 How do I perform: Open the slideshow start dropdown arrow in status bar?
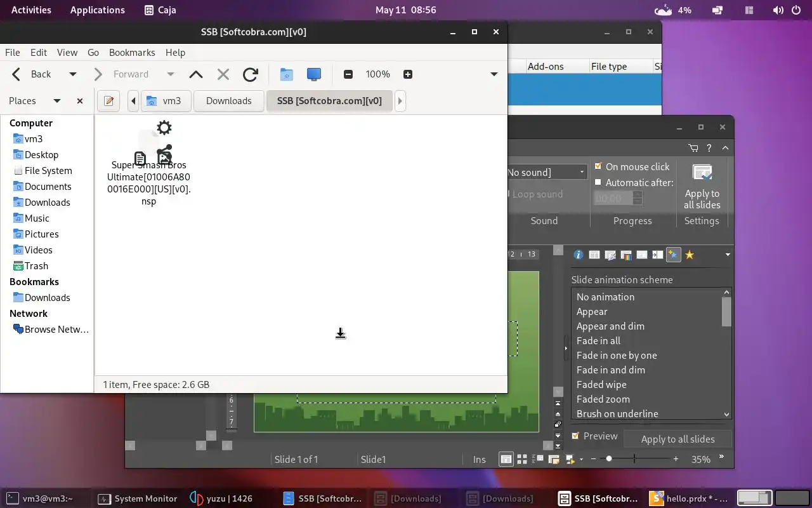581,459
